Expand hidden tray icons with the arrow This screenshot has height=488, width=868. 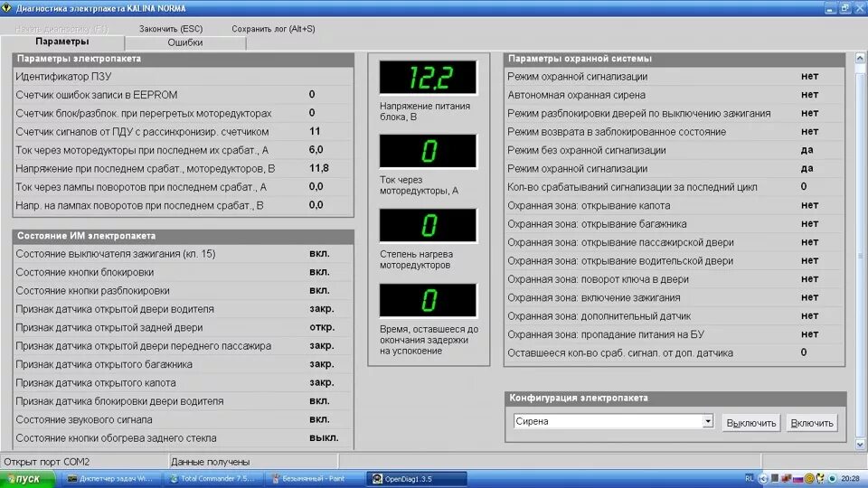point(763,479)
